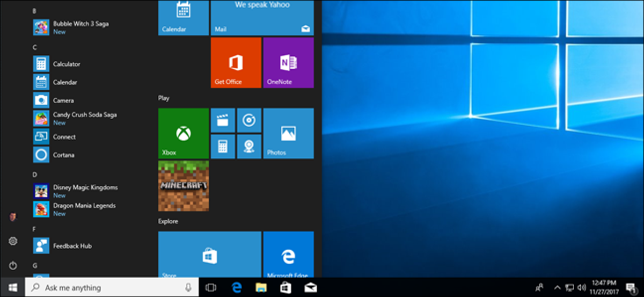Image resolution: width=644 pixels, height=297 pixels.
Task: Click the microphone icon in search box
Action: (x=188, y=287)
